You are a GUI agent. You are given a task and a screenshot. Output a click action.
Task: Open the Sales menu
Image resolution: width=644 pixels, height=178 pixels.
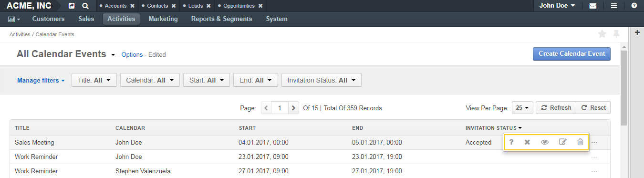[x=86, y=19]
